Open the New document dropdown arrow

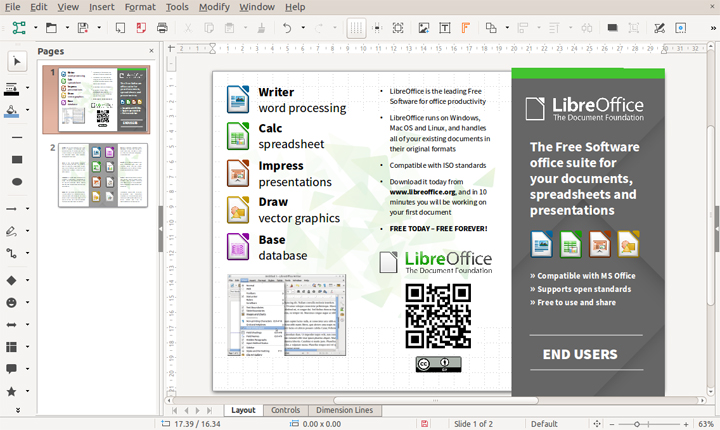tap(35, 28)
